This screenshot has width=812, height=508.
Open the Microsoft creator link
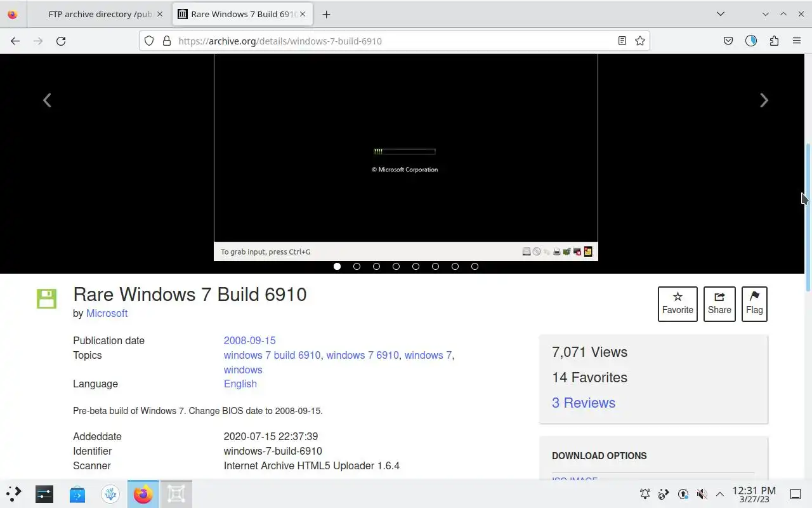[x=107, y=313]
